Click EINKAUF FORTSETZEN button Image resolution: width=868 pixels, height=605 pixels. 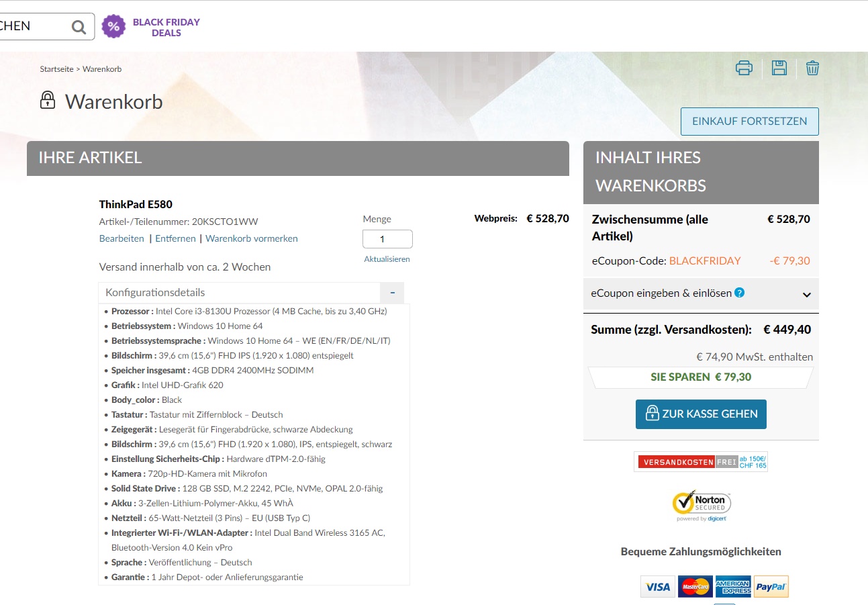point(750,122)
